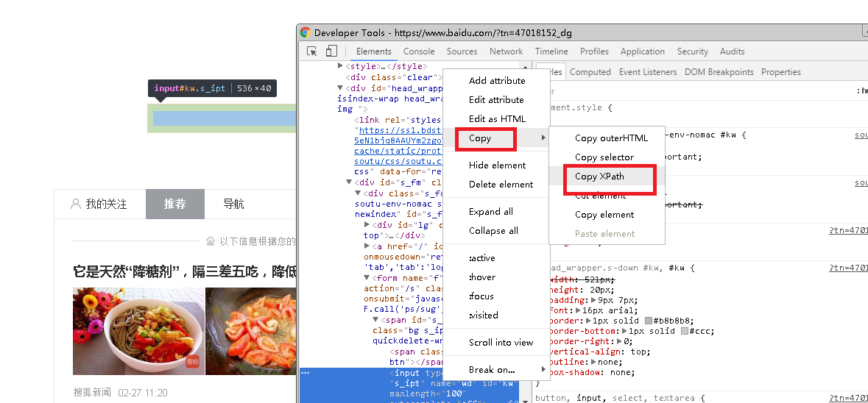Viewport: 868px width, 403px height.
Task: Open the #b8b8b8 border color swatch
Action: click(649, 321)
